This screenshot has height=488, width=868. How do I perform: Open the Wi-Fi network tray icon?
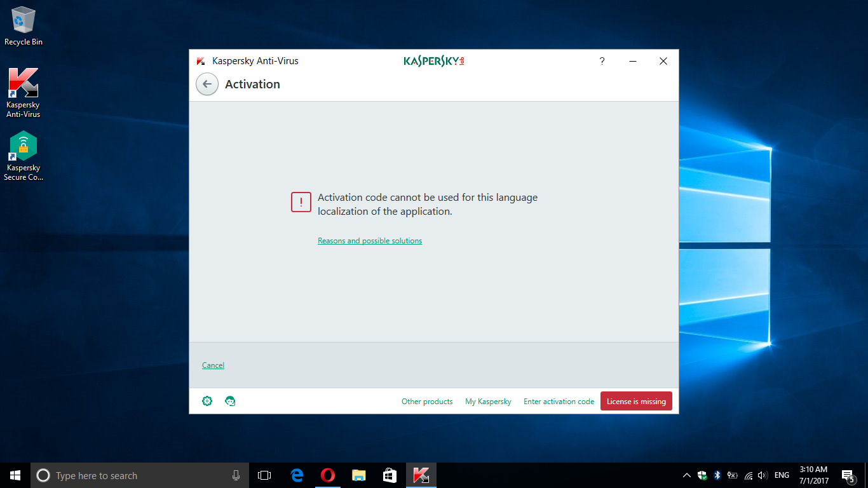click(749, 475)
